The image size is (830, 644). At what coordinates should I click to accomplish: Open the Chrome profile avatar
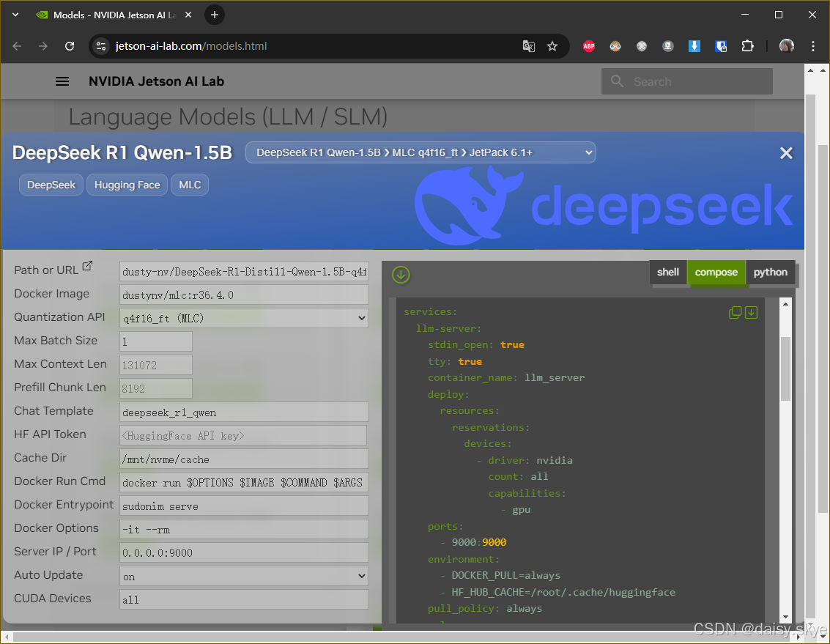[787, 46]
